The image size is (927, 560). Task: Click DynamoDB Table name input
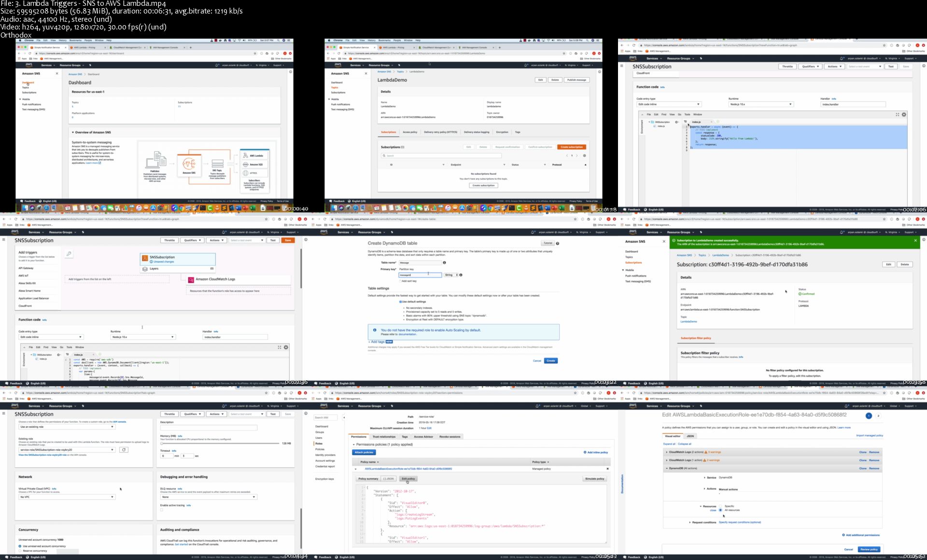click(x=420, y=263)
